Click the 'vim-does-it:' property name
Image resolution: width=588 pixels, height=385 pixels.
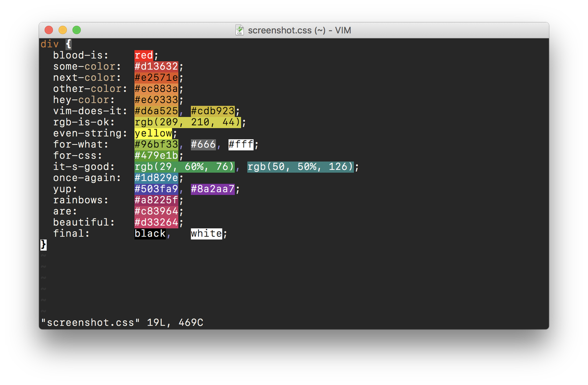tap(90, 111)
